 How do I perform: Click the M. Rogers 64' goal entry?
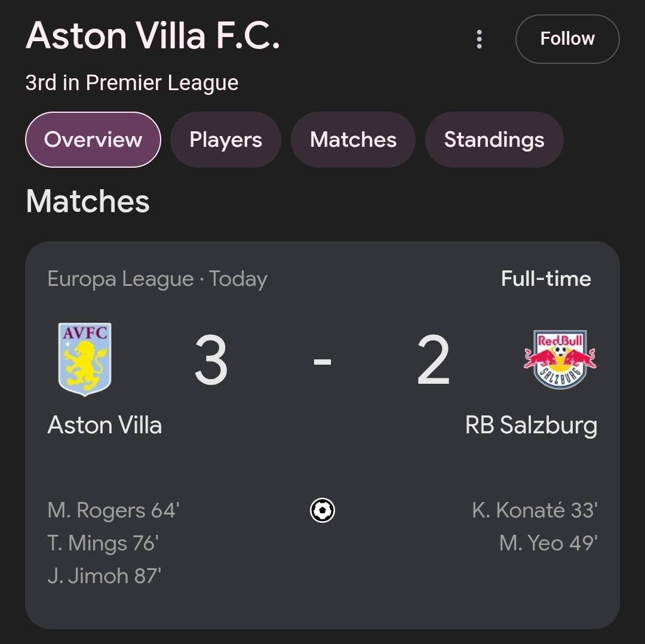113,511
